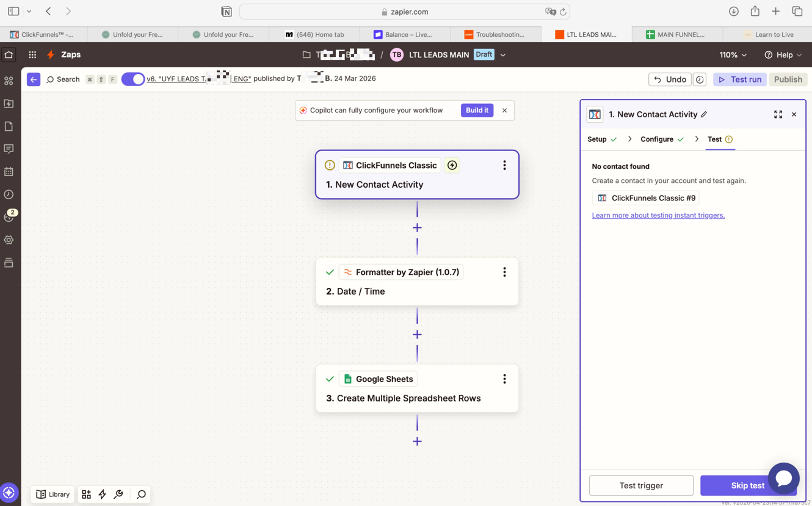The width and height of the screenshot is (812, 506).
Task: Click the Publish button
Action: 788,79
